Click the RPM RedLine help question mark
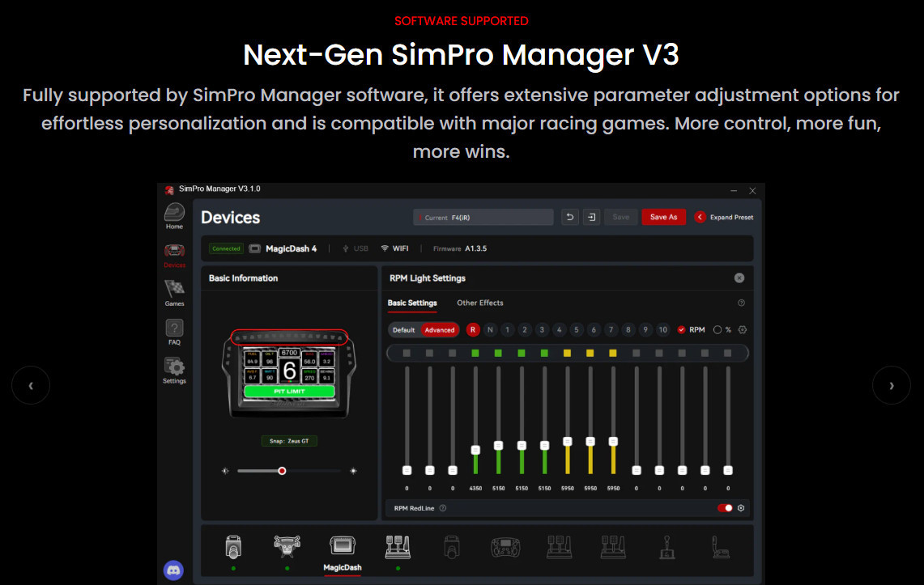Screen dimensions: 924x585 click(442, 508)
